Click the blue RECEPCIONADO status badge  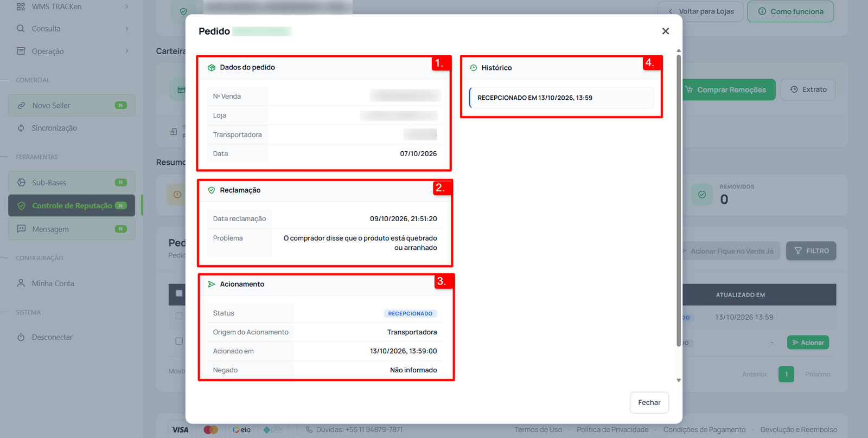click(410, 314)
